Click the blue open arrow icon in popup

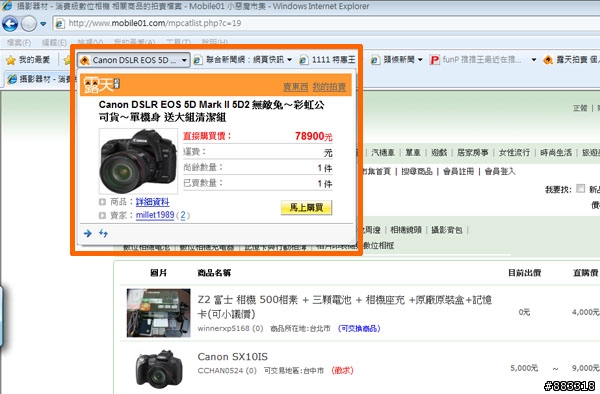click(x=88, y=233)
